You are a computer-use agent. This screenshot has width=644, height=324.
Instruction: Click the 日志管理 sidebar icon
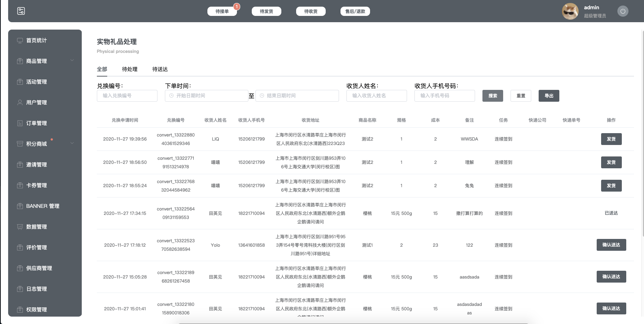pyautogui.click(x=20, y=289)
